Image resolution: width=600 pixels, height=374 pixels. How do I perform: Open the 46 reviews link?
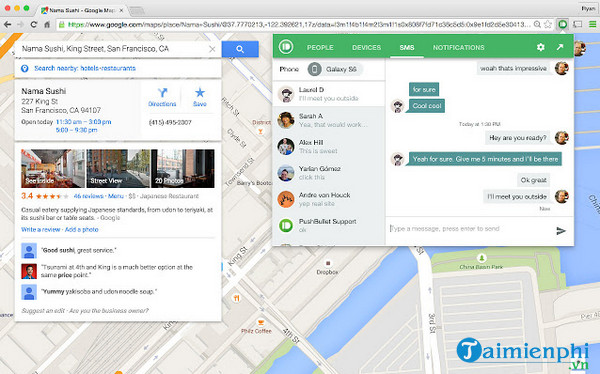click(88, 196)
